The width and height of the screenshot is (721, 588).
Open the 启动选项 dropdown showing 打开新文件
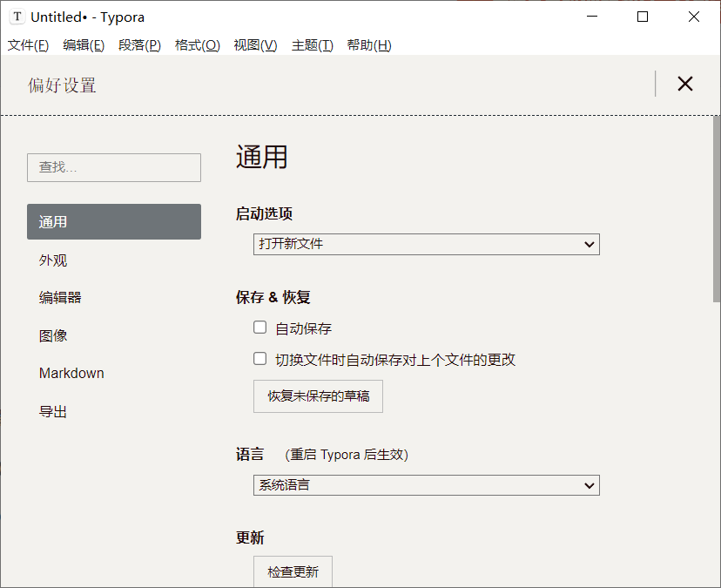coord(427,244)
